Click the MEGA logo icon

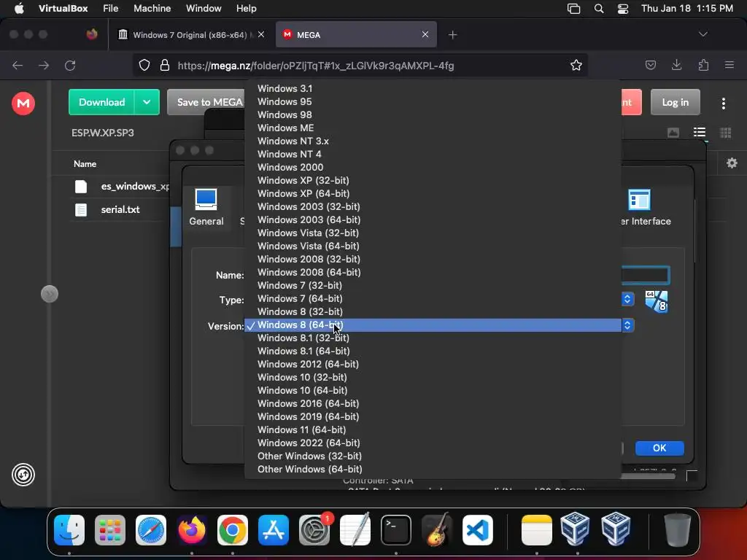click(x=23, y=104)
